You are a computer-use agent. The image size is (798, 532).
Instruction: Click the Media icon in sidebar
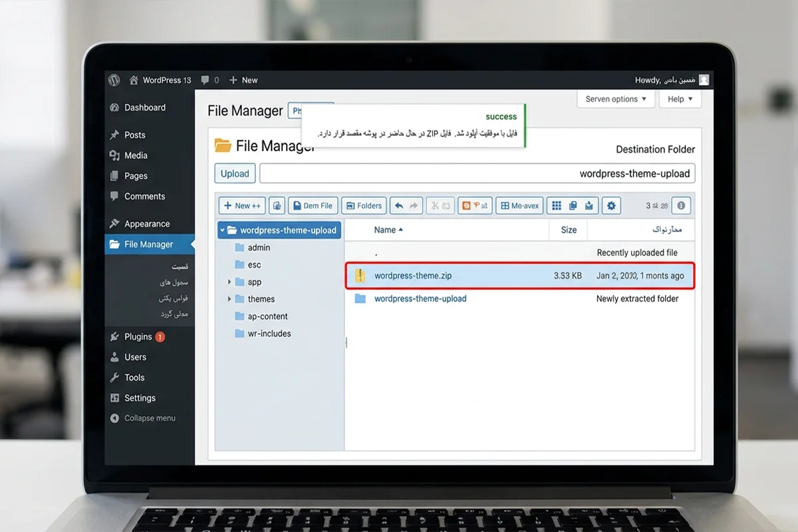point(114,155)
